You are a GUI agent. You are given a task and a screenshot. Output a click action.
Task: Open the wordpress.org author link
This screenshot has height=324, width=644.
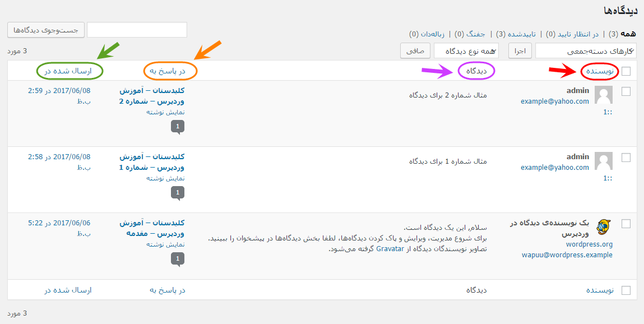[x=590, y=244]
